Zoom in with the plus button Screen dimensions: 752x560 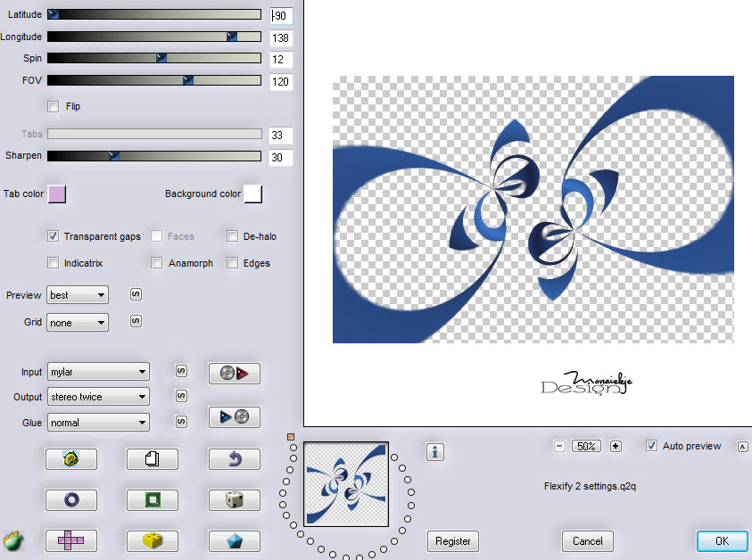616,447
